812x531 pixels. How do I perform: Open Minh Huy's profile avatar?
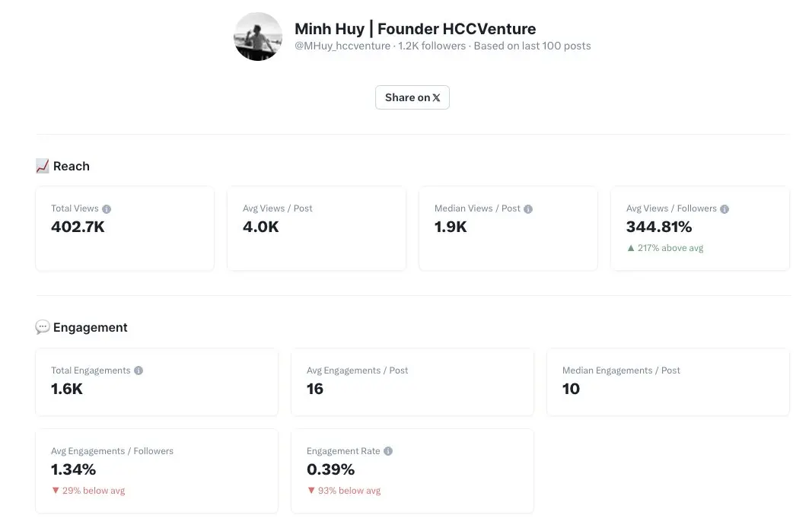pyautogui.click(x=258, y=37)
